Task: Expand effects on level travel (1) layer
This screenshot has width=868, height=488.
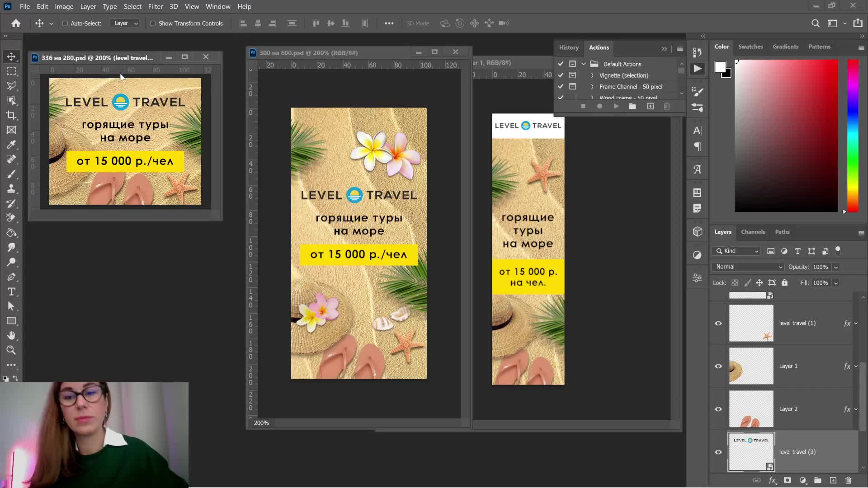Action: [x=856, y=323]
